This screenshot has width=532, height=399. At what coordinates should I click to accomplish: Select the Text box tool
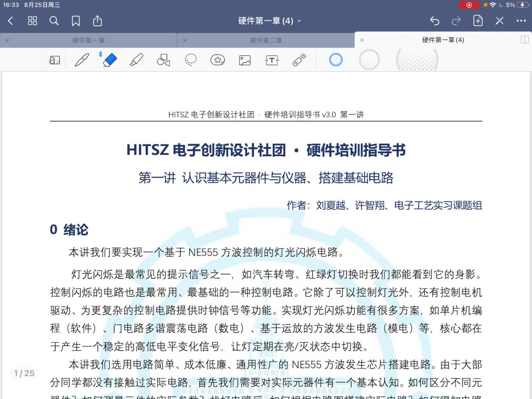point(272,60)
